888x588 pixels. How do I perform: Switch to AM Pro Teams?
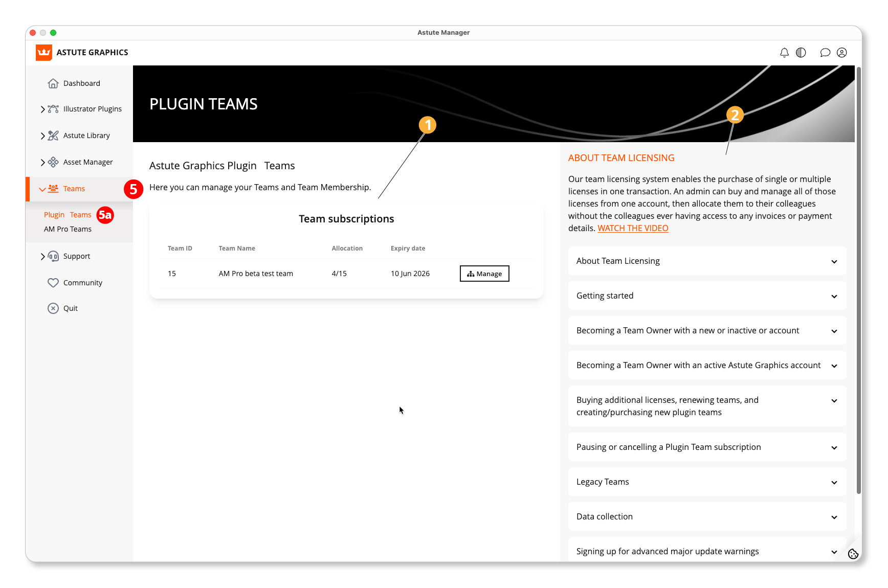click(x=68, y=229)
